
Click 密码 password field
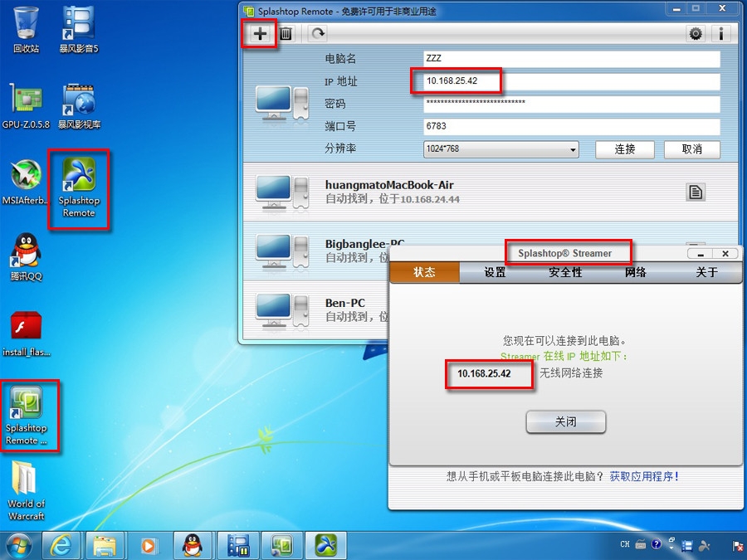572,104
